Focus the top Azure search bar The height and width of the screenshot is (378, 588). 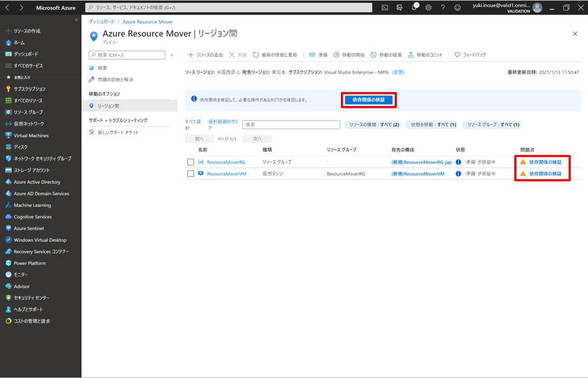pyautogui.click(x=229, y=8)
